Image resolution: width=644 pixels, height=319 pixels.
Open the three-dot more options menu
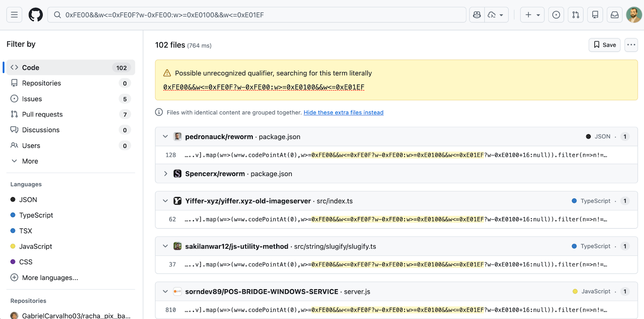click(x=631, y=45)
